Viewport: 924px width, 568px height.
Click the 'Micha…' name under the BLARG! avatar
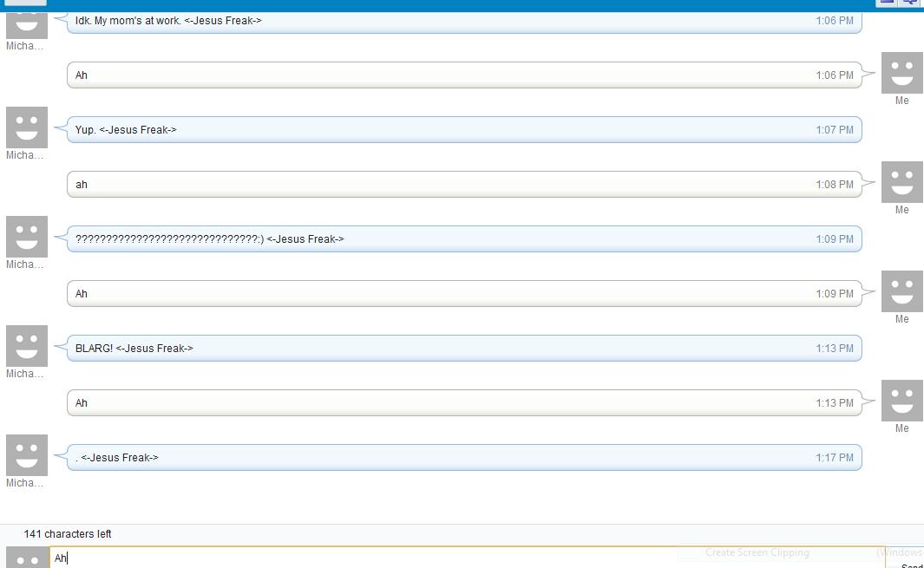[25, 374]
